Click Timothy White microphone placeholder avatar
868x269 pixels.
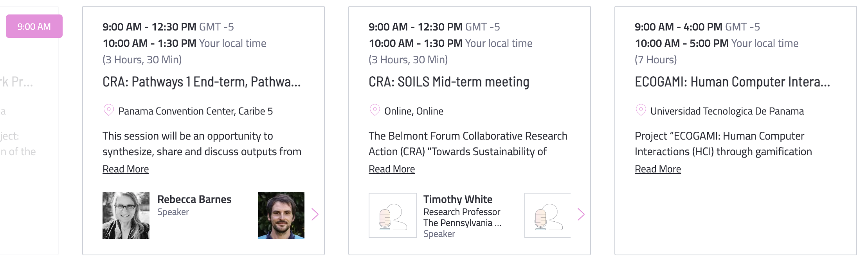[x=393, y=215]
